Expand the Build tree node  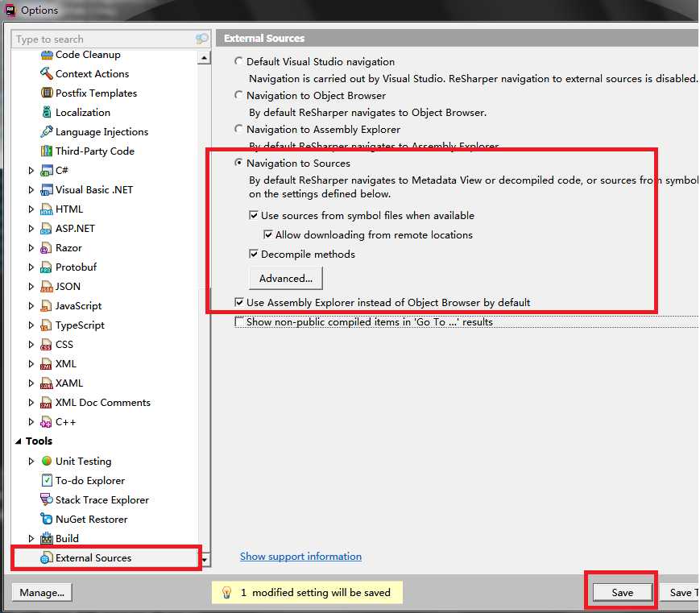click(x=31, y=538)
